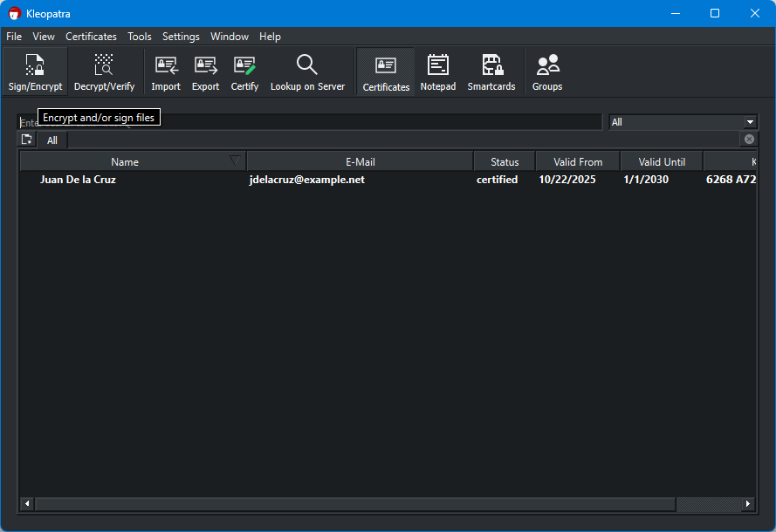This screenshot has height=532, width=776.
Task: Switch to the Notepad view
Action: 437,72
